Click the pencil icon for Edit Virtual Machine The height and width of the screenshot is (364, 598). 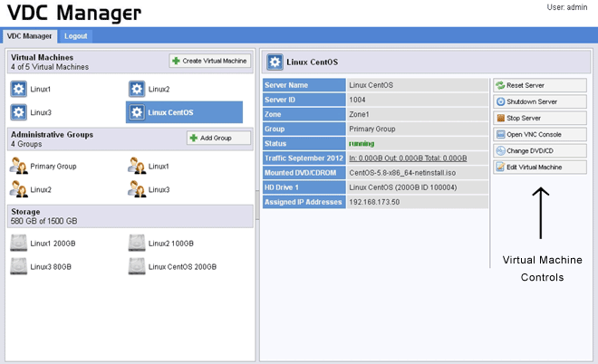tap(500, 167)
